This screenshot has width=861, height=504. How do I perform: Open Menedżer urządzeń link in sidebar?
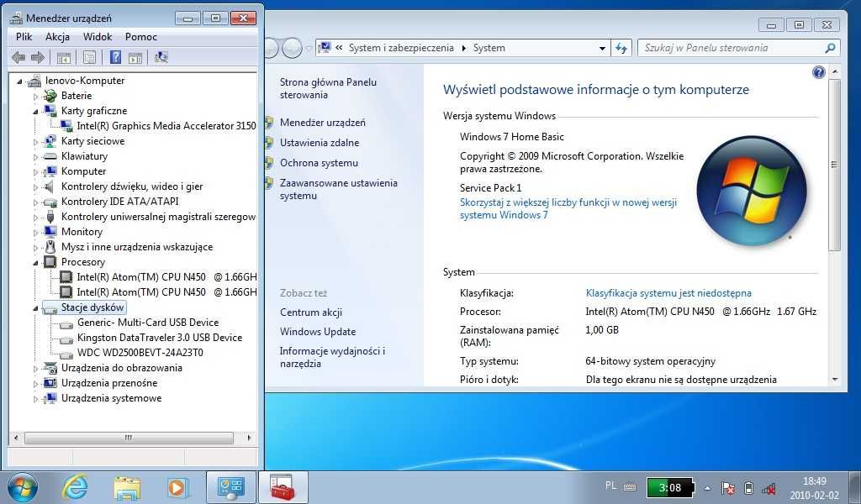coord(322,123)
